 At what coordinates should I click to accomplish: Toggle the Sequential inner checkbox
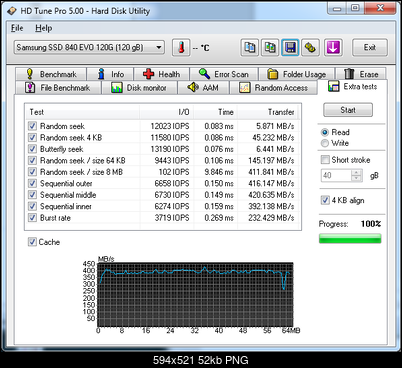point(32,206)
